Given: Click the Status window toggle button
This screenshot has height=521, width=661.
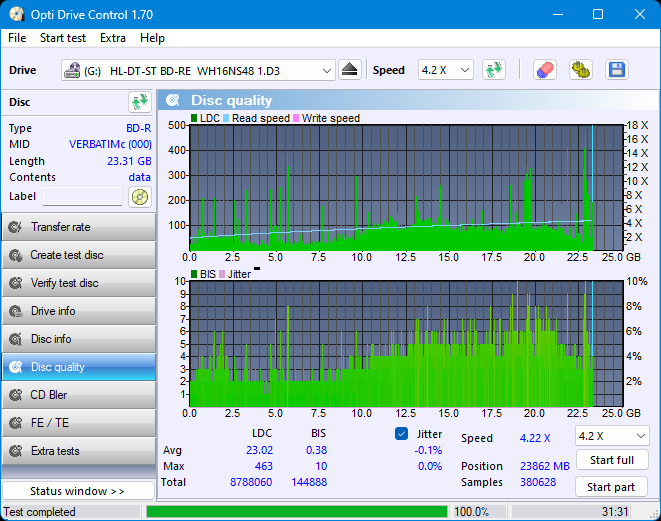Looking at the screenshot, I should (78, 491).
